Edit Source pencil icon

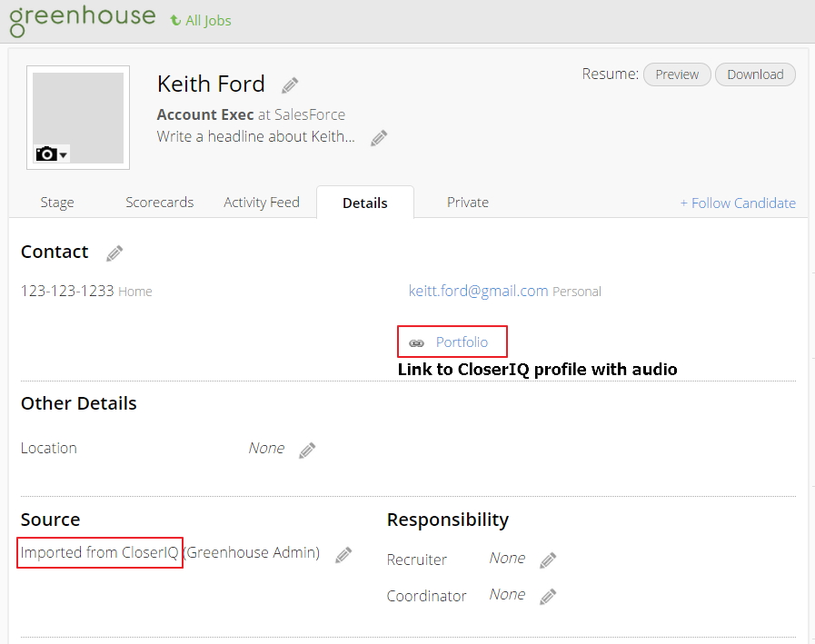pyautogui.click(x=343, y=555)
